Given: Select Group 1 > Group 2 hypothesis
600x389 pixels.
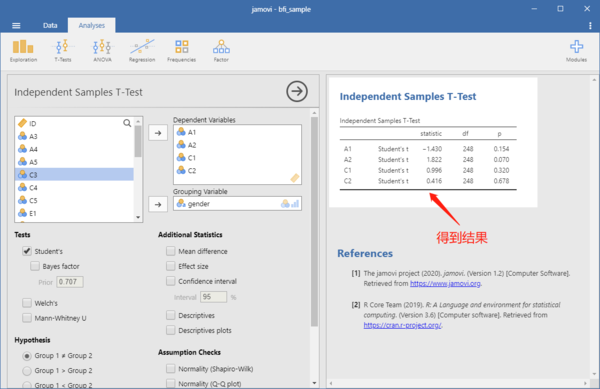Looking at the screenshot, I should [x=27, y=371].
